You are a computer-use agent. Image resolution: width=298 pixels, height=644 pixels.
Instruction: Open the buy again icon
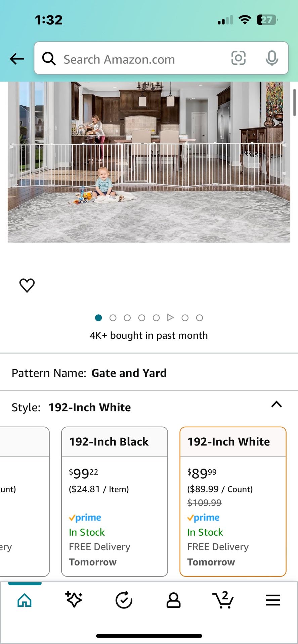[x=124, y=600]
